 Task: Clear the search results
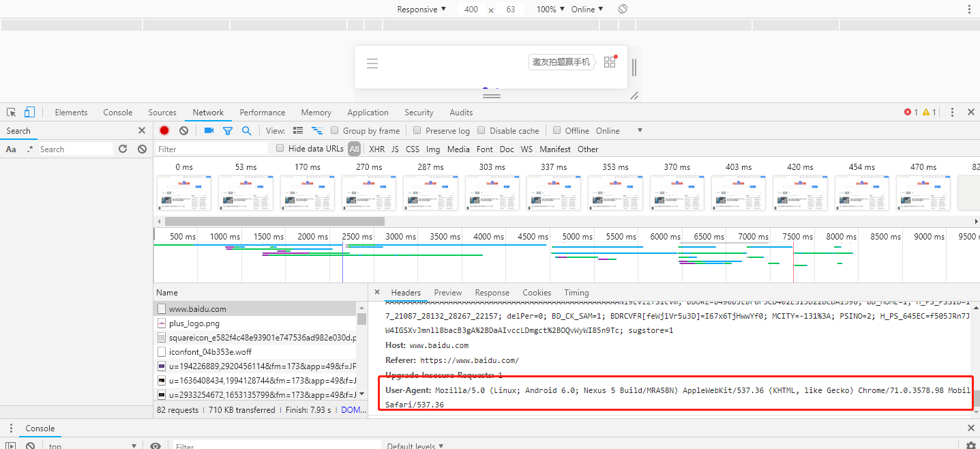click(x=142, y=149)
